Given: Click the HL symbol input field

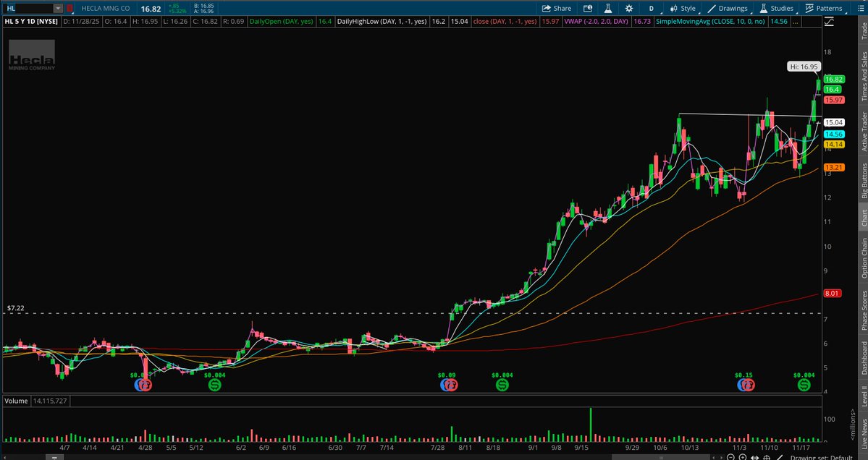Looking at the screenshot, I should point(29,8).
